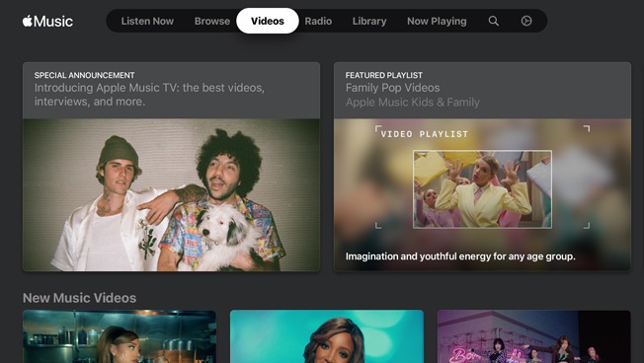Click the SPECIAL ANNOUNCEMENT label
644x363 pixels.
(84, 75)
